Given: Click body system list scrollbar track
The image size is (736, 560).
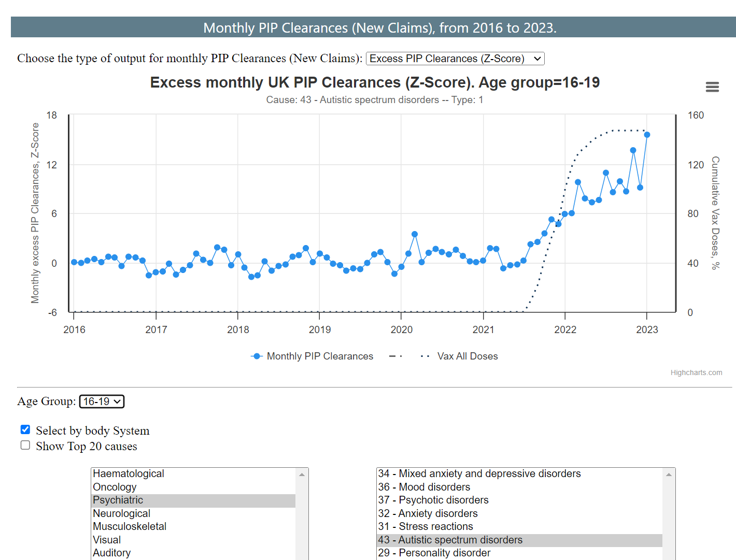Looking at the screenshot, I should [302, 518].
